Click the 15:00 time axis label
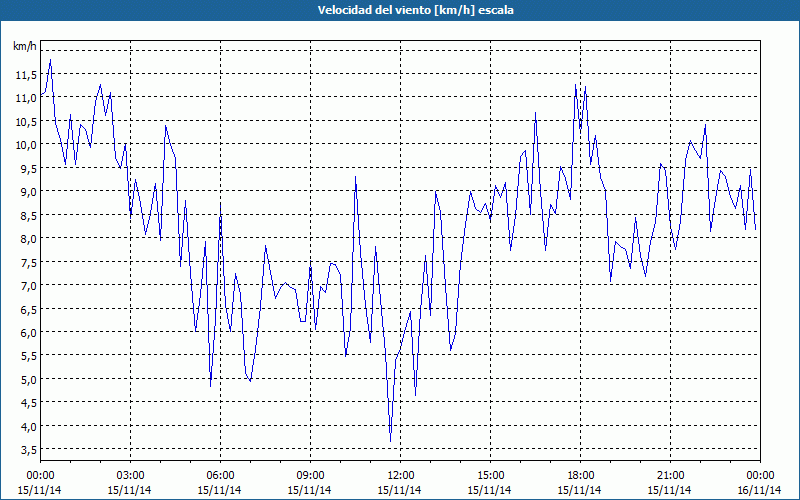This screenshot has width=800, height=500. point(490,476)
